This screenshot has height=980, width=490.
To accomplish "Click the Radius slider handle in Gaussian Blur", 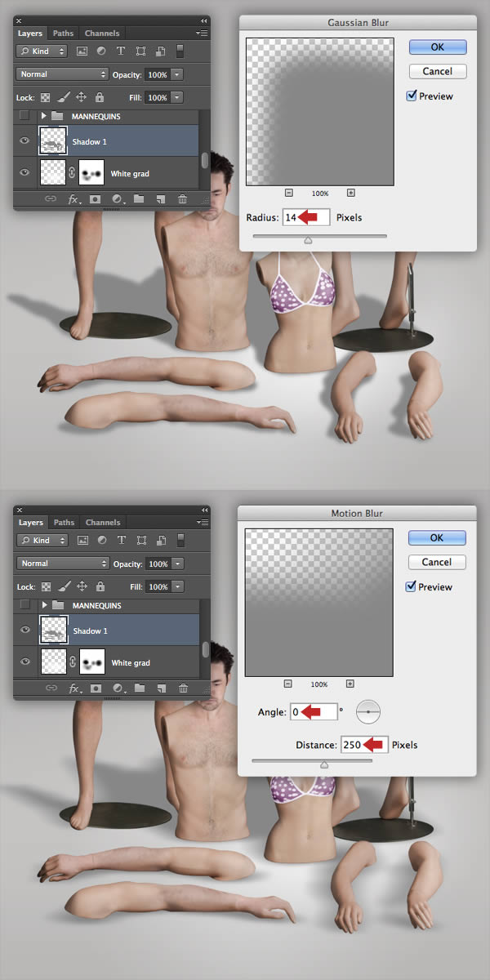I will [308, 240].
